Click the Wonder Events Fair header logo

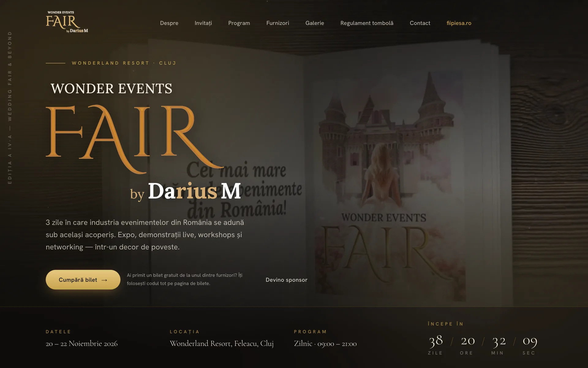click(x=67, y=22)
